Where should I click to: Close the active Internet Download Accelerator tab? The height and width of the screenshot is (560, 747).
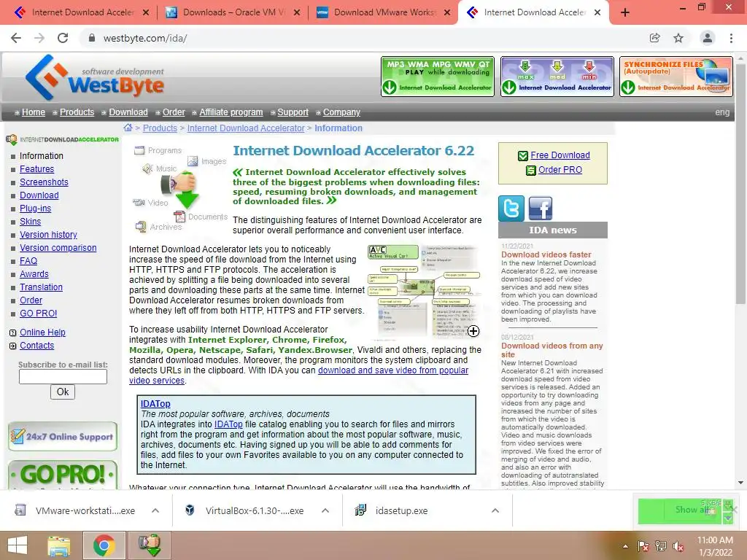[597, 12]
